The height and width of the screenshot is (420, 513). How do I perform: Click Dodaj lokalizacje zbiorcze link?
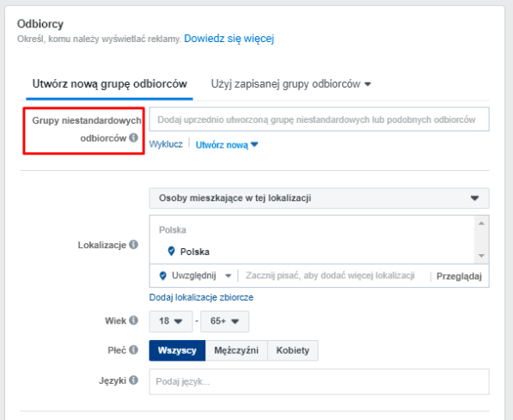[201, 297]
